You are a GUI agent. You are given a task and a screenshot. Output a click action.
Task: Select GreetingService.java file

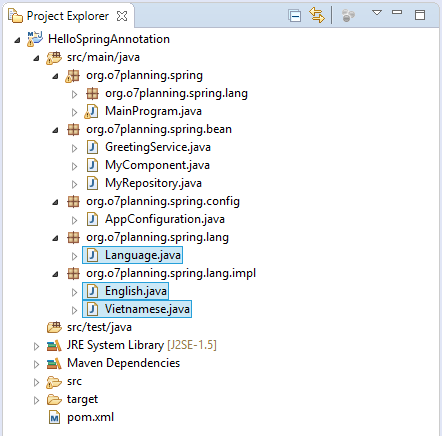click(158, 147)
